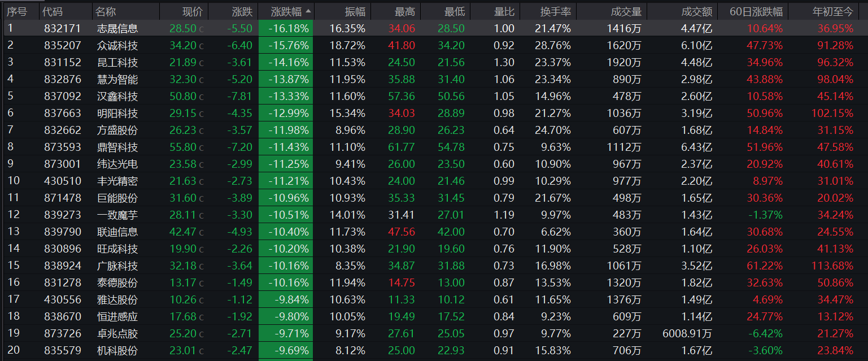Click stock code 837092
Image resolution: width=868 pixels, height=361 pixels.
point(63,96)
